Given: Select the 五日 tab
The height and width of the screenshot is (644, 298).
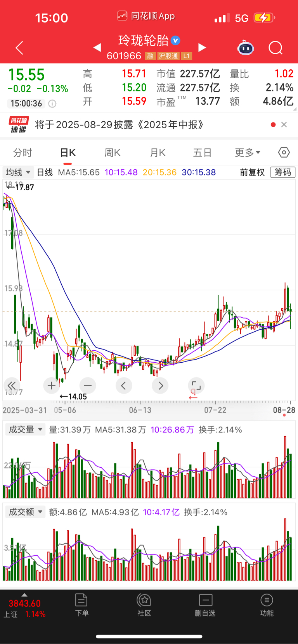Looking at the screenshot, I should (202, 153).
